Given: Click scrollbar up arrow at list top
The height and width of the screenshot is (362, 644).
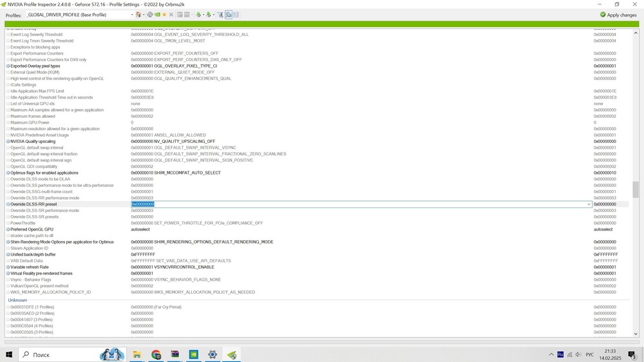Looking at the screenshot, I should pyautogui.click(x=636, y=32).
